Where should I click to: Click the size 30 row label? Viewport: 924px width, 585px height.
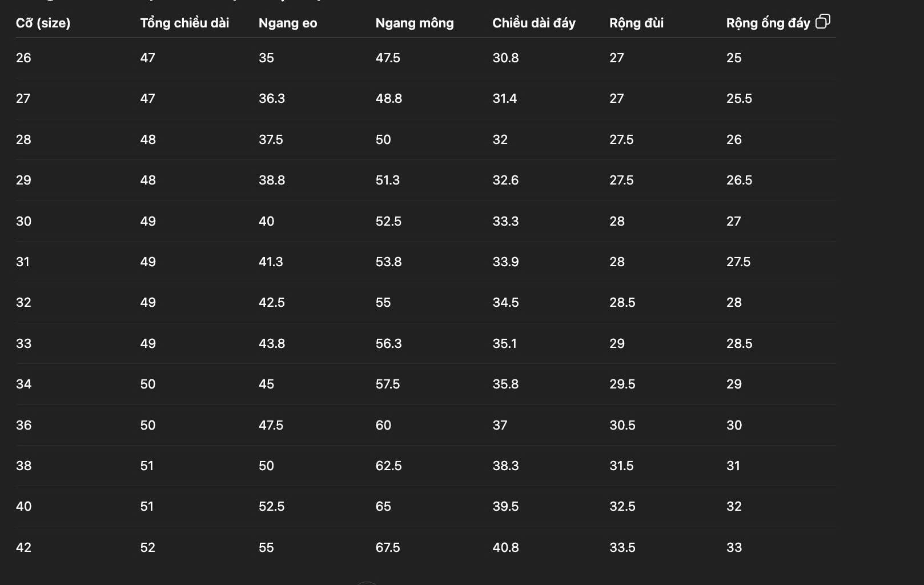pyautogui.click(x=23, y=221)
